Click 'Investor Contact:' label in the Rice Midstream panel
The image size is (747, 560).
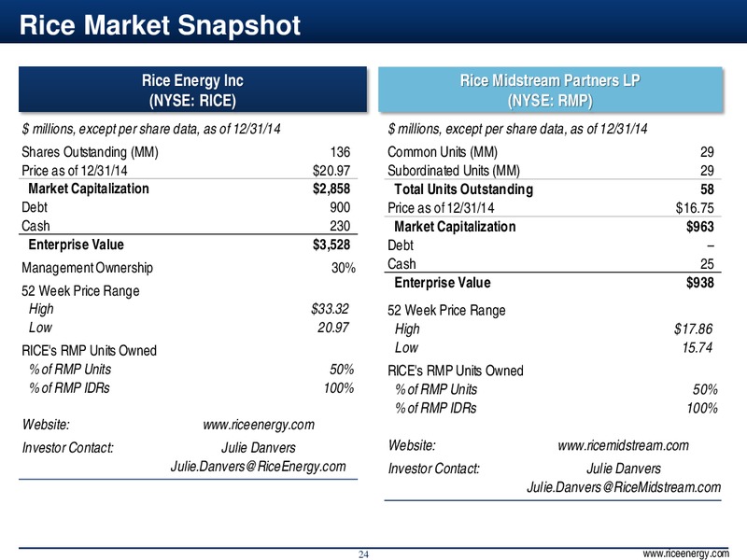pyautogui.click(x=434, y=469)
